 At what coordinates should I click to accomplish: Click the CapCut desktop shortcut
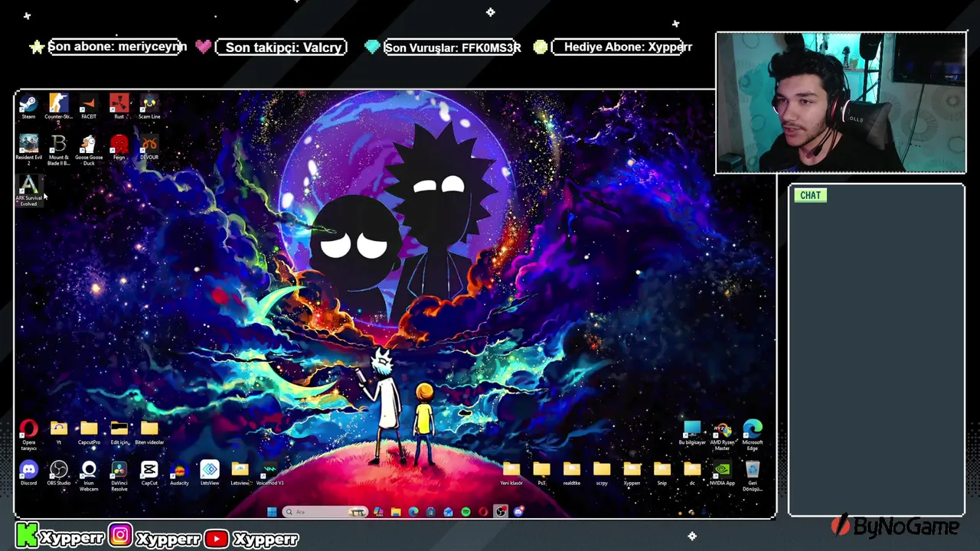tap(149, 474)
